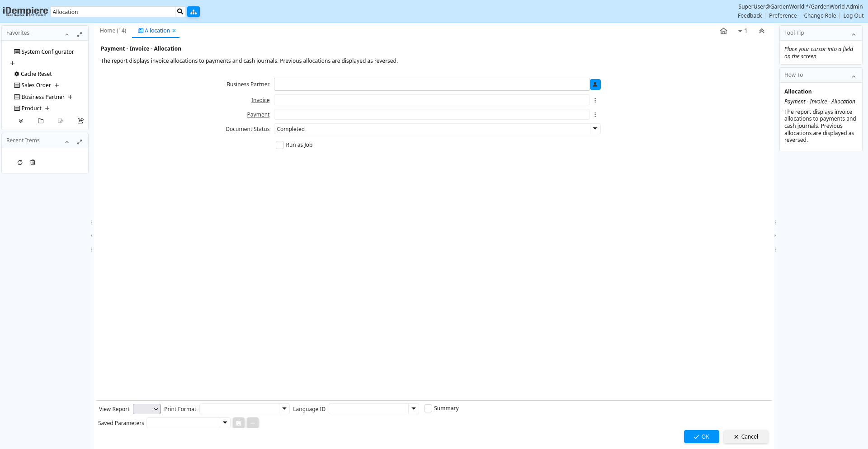This screenshot has width=868, height=449.
Task: Collapse the How To panel
Action: [x=854, y=76]
